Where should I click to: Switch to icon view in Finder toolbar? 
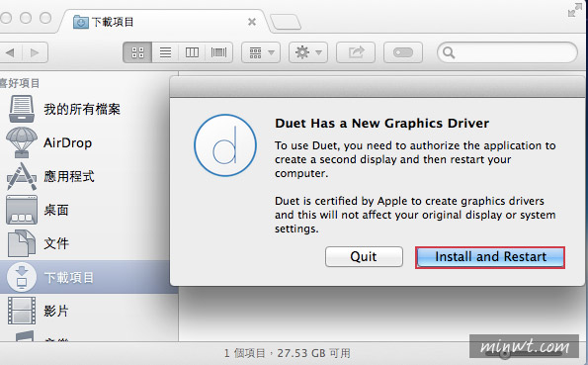pyautogui.click(x=137, y=52)
